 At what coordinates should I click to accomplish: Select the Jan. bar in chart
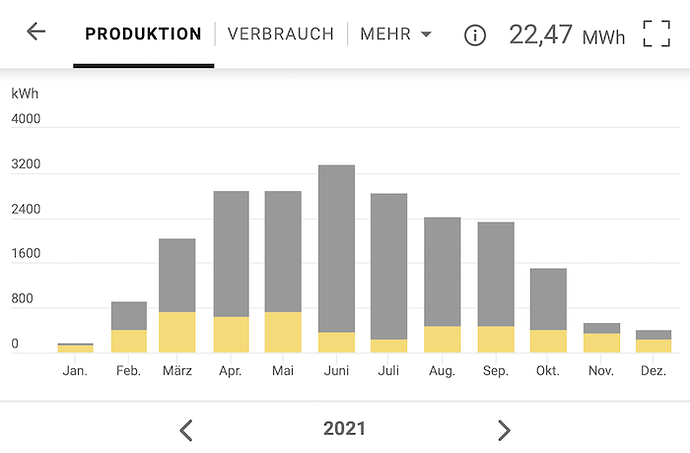point(75,348)
